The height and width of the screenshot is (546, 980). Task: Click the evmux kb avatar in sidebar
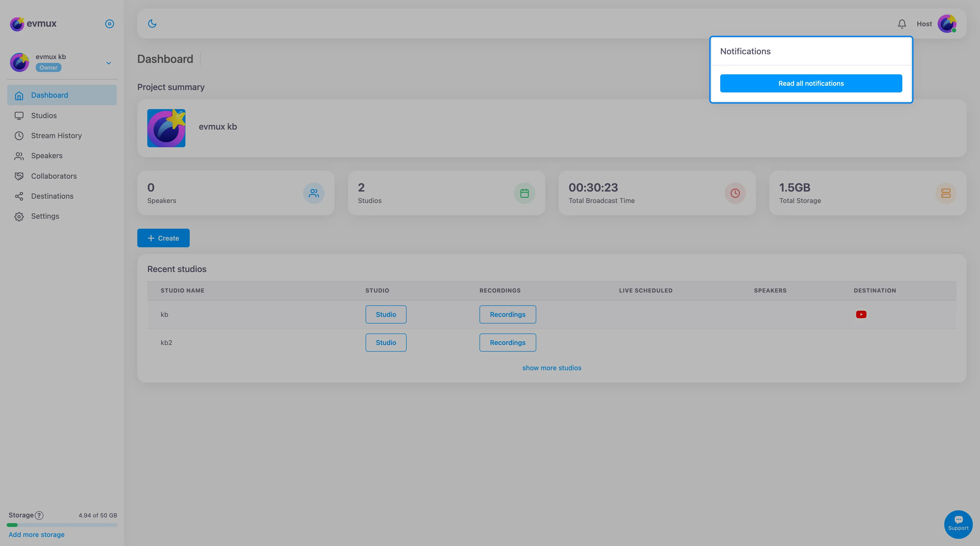pos(19,62)
